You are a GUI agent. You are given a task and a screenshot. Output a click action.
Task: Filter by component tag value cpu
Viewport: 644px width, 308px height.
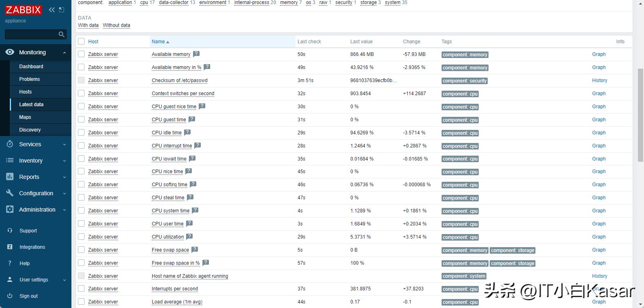click(x=144, y=2)
